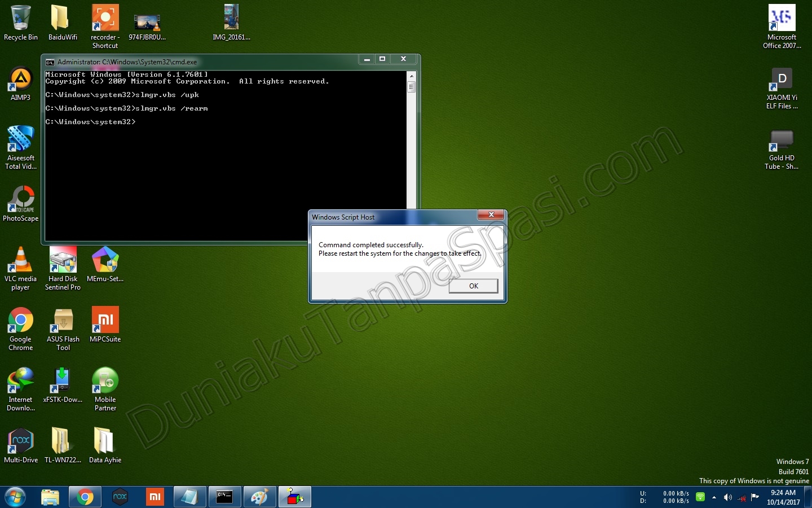
Task: Start the xFSTK-Downloader tool
Action: pyautogui.click(x=63, y=380)
